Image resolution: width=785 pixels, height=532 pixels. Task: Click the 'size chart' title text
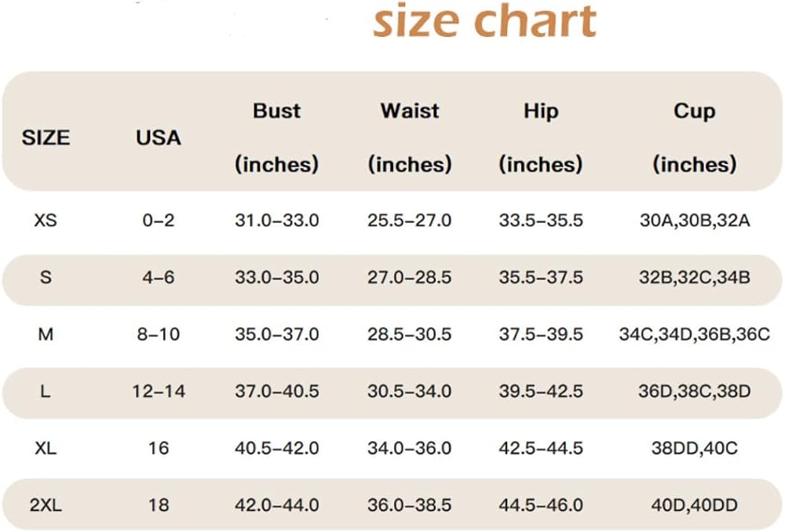point(484,21)
